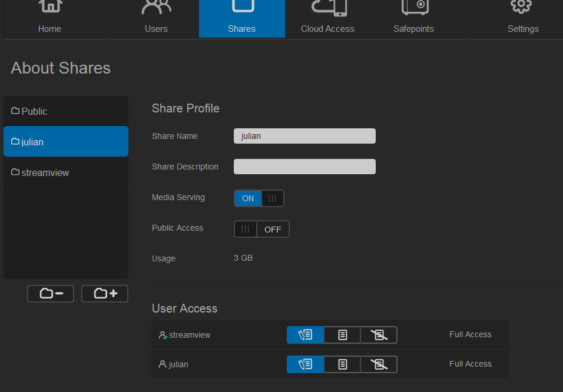Set streamview to full access icon
563x392 pixels.
click(x=305, y=335)
